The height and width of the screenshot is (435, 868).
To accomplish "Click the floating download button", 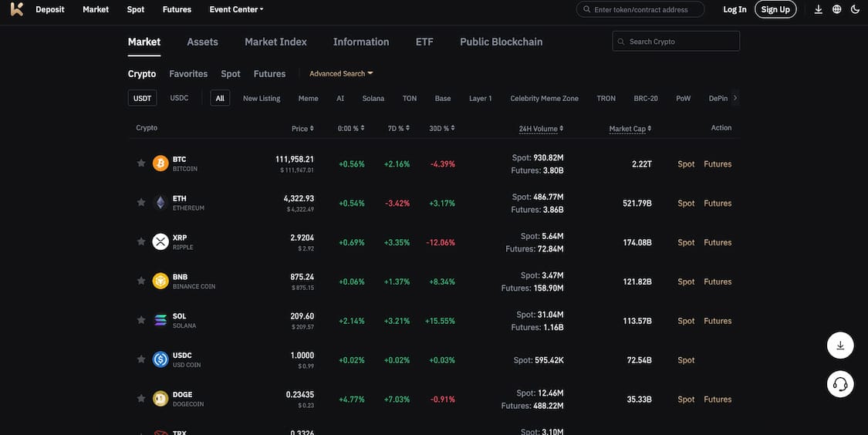I will click(x=840, y=346).
